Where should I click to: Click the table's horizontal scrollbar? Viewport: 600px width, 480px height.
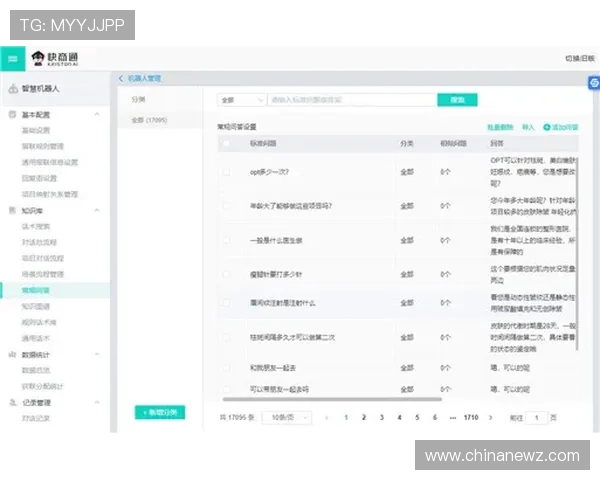(x=332, y=399)
